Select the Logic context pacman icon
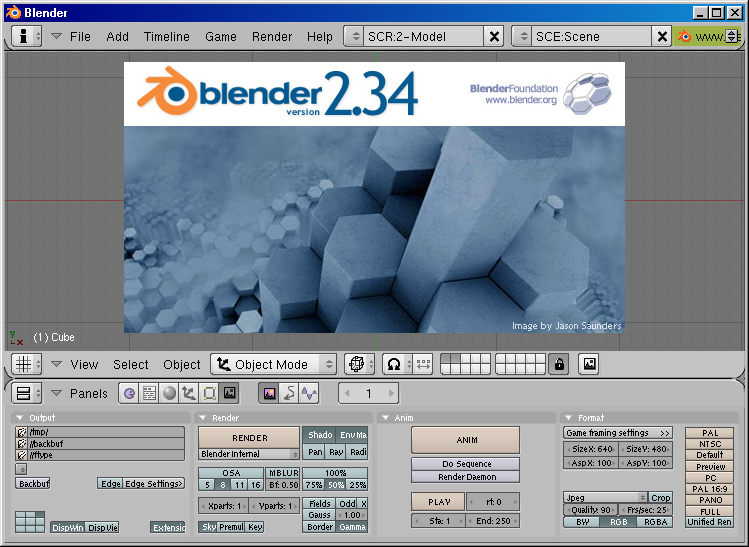 tap(129, 394)
